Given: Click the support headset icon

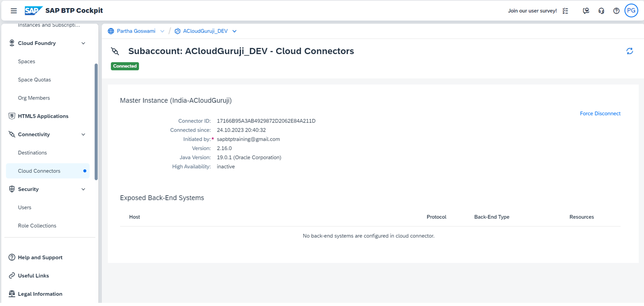Looking at the screenshot, I should click(601, 11).
